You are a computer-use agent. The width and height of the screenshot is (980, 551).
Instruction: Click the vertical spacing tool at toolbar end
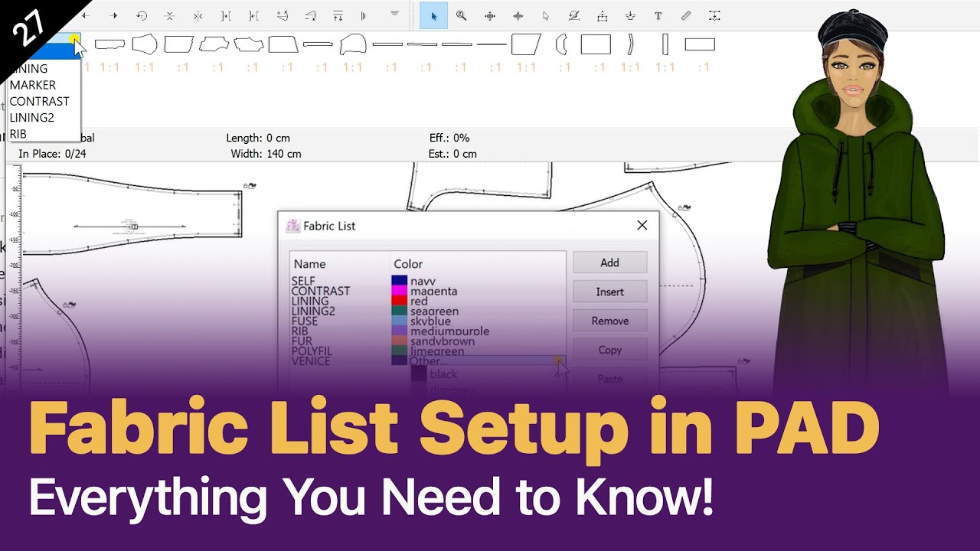tap(714, 15)
